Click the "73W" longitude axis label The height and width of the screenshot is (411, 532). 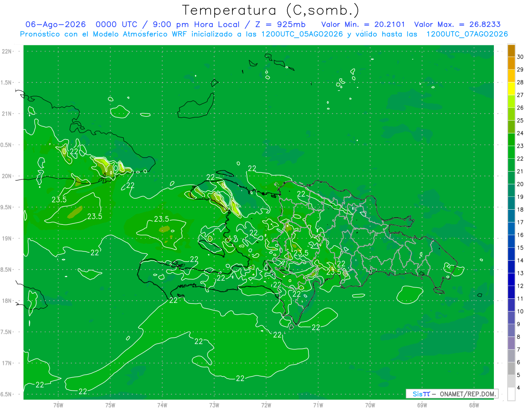[214, 405]
